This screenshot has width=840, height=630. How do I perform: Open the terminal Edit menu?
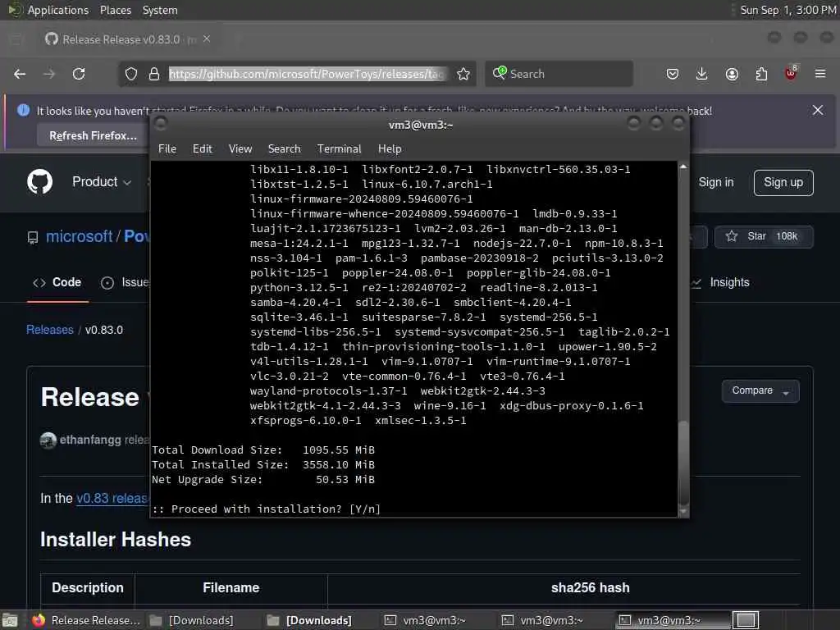click(203, 149)
